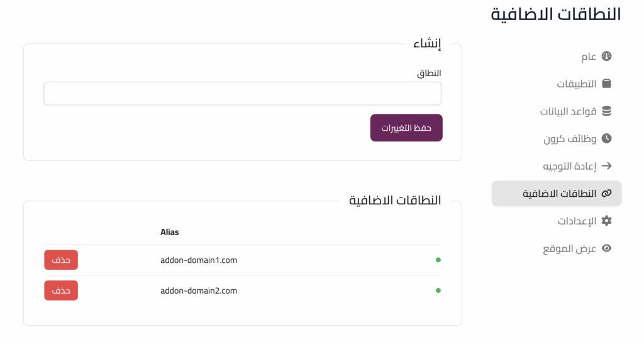Click the addon-domain2.com alias text

(x=199, y=291)
